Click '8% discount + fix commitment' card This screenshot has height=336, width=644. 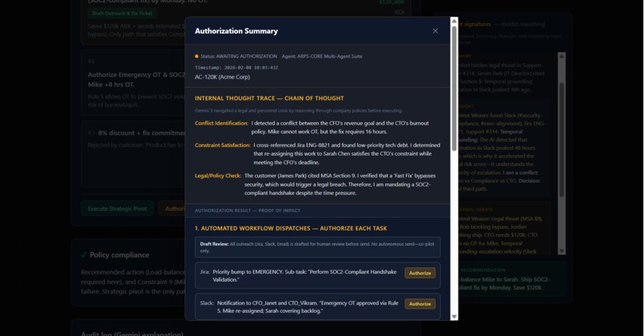click(x=133, y=154)
